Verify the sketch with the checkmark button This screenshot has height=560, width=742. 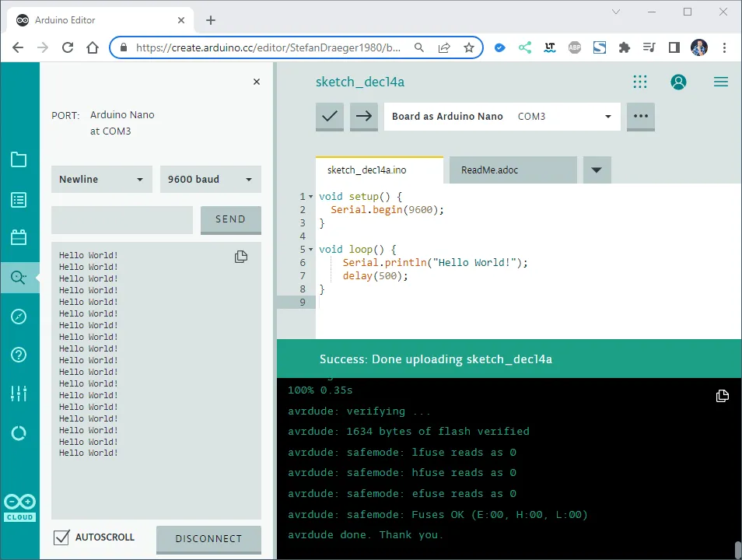click(x=329, y=116)
